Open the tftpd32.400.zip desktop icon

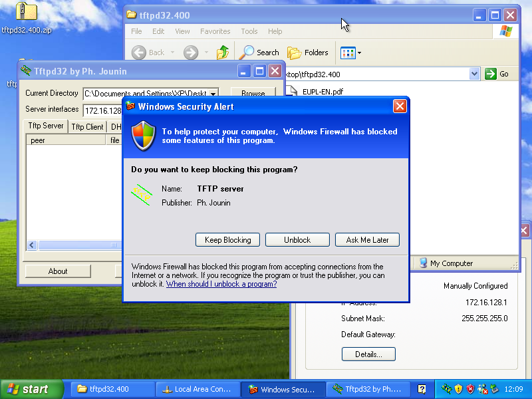click(26, 12)
